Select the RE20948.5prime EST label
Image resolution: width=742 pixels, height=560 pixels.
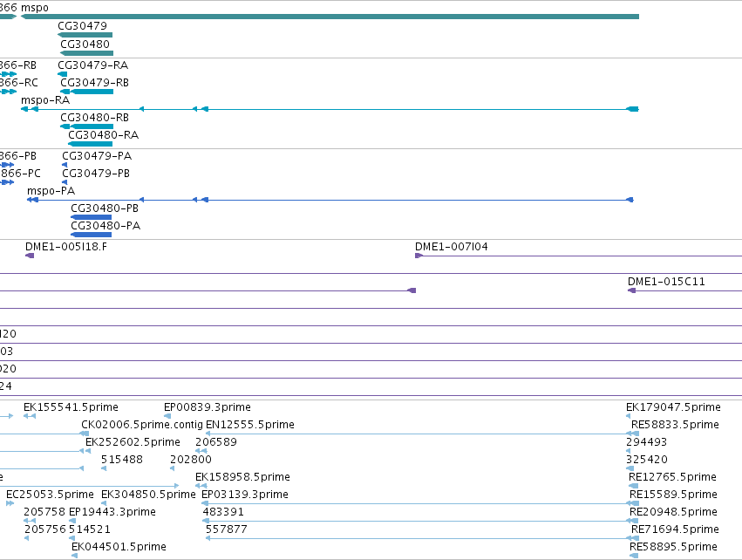click(x=673, y=512)
